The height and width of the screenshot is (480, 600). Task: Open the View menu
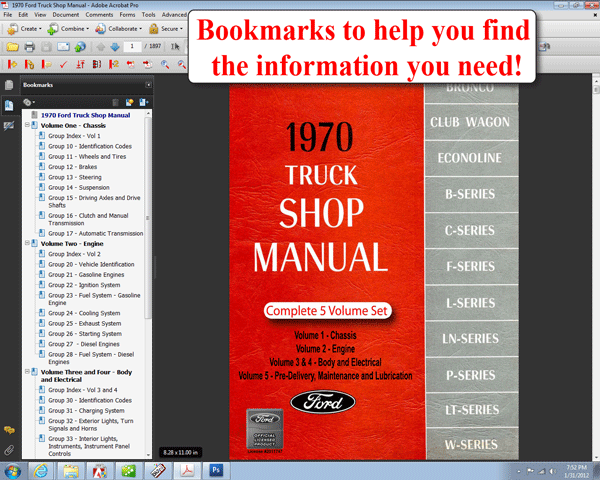click(x=40, y=15)
